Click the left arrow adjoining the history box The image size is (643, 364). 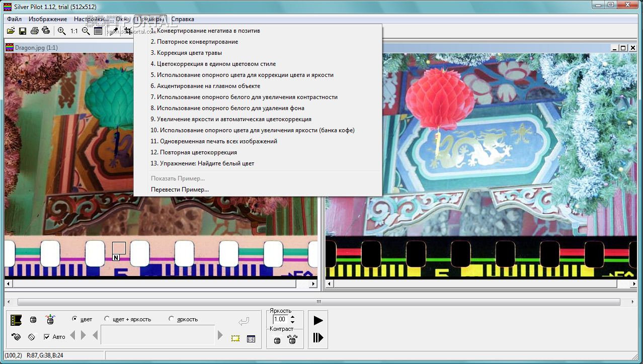[95, 335]
